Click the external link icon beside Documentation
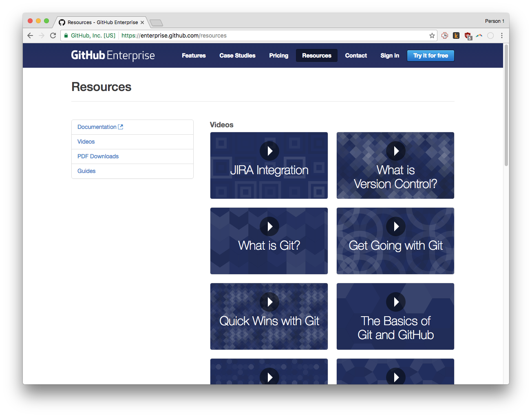 121,127
